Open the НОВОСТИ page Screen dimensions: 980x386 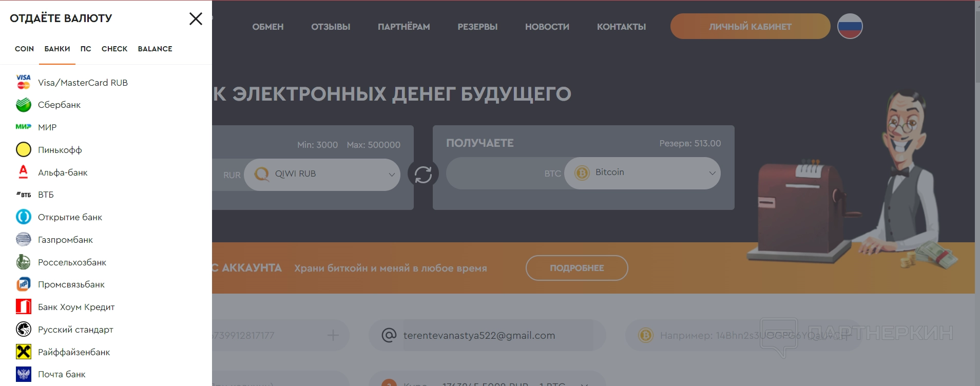coord(547,27)
